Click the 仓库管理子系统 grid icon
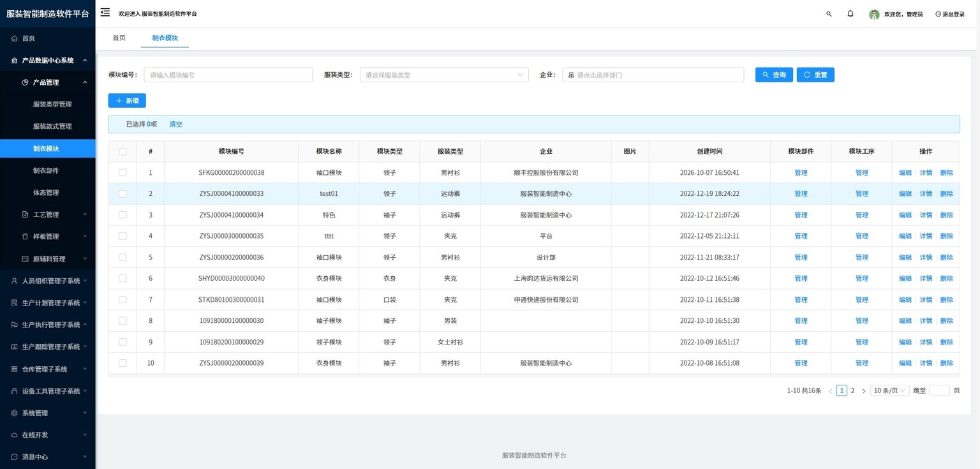The width and height of the screenshot is (980, 469). coord(15,369)
